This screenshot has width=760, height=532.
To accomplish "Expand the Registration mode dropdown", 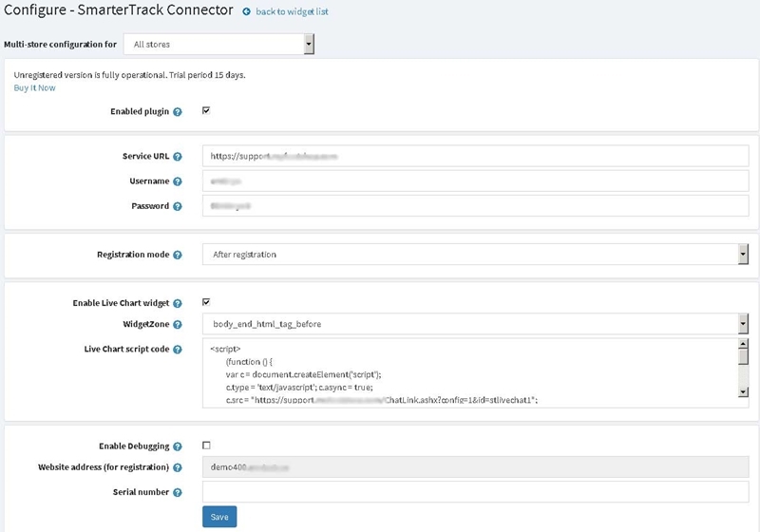I will tap(475, 255).
